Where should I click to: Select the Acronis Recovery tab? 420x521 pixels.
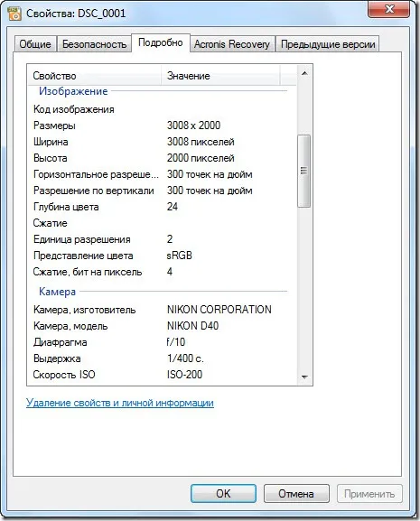(232, 44)
